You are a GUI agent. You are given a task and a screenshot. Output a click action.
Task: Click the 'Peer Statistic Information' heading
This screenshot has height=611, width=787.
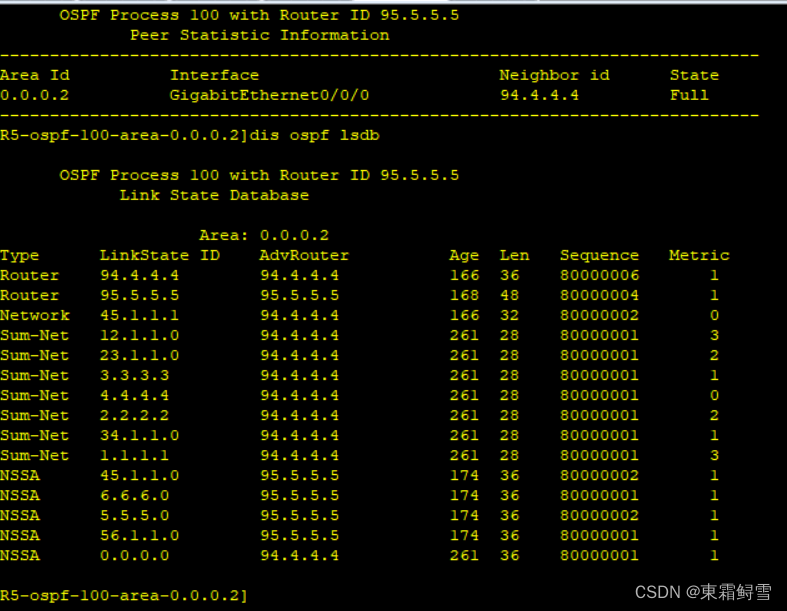pyautogui.click(x=259, y=35)
